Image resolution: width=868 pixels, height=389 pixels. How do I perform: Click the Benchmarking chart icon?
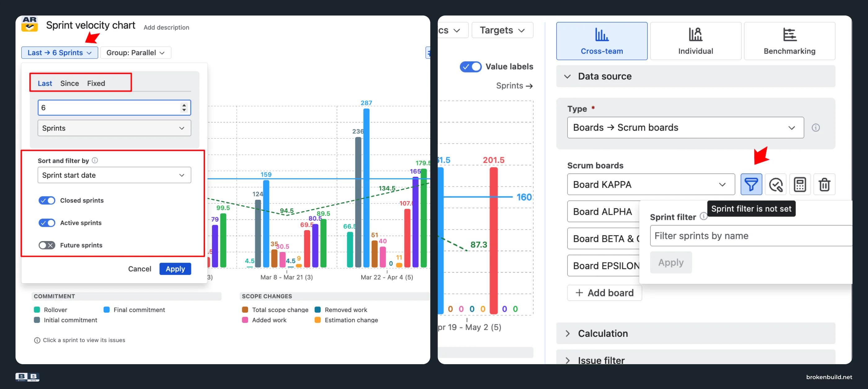(789, 34)
